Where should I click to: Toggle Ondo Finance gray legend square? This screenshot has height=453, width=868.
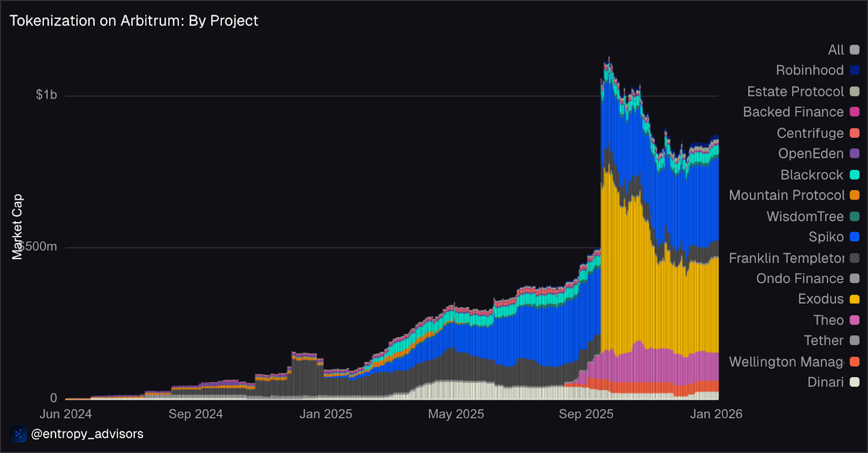[x=854, y=278]
